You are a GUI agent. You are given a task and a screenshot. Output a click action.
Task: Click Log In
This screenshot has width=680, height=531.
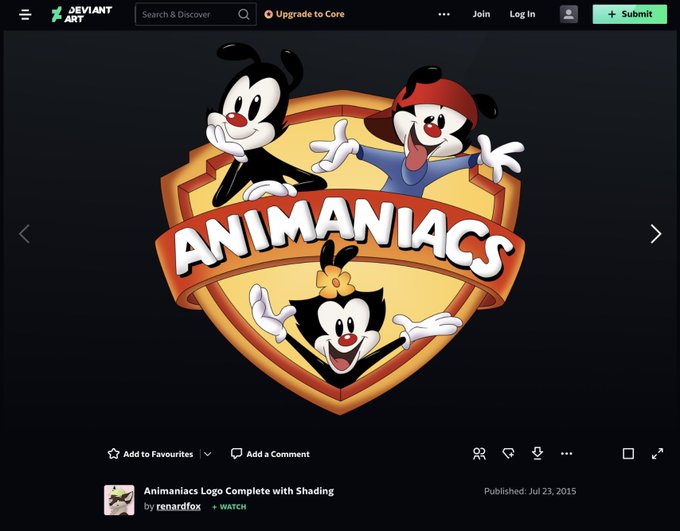522,14
